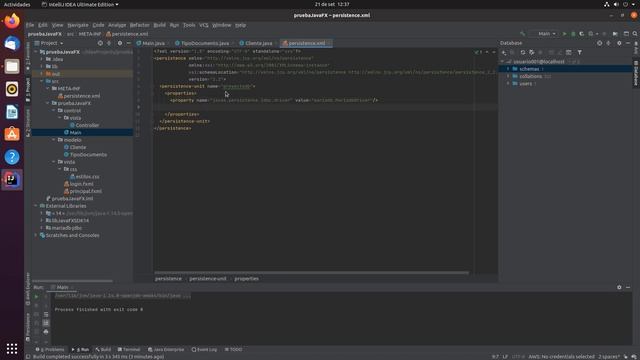This screenshot has width=640, height=360.
Task: Click the Filter funnel icon in Database panel
Action: [x=580, y=53]
